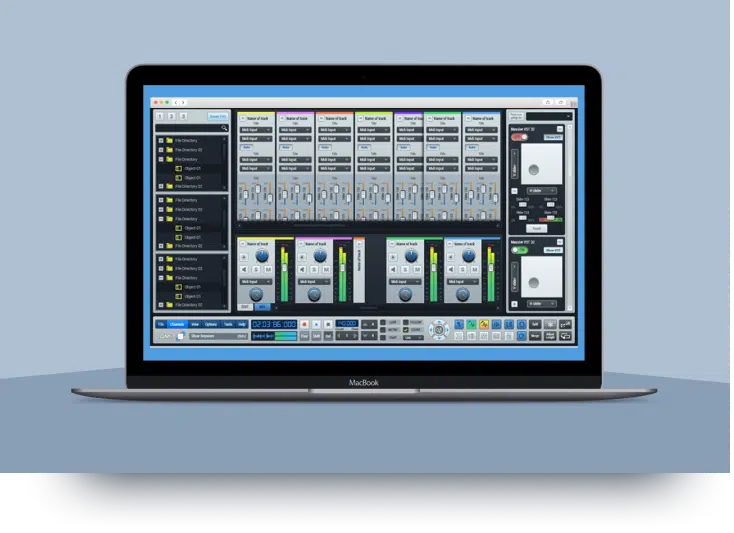Screen dimensions: 734x533
Task: Click the M button on first lower track
Action: [267, 269]
